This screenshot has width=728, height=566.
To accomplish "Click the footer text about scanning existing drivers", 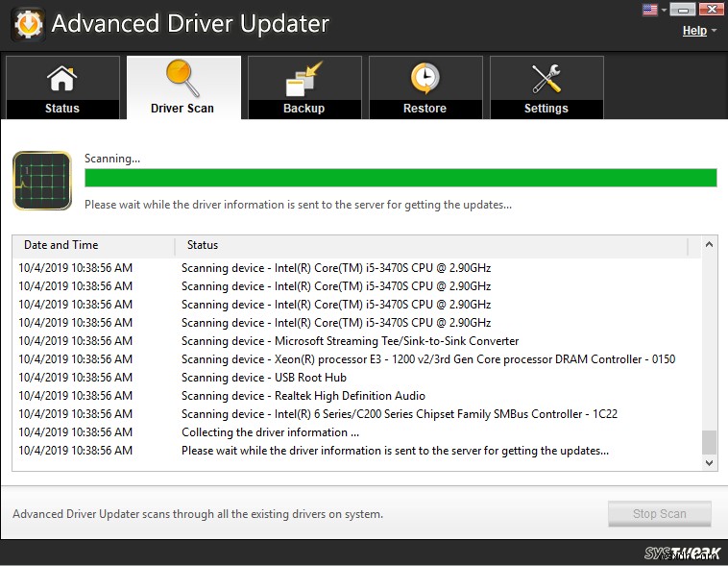I will 198,514.
